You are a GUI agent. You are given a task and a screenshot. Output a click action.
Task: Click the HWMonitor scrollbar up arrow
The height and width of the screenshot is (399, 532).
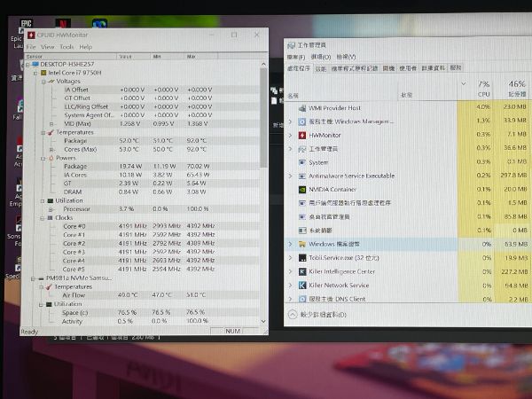[263, 64]
